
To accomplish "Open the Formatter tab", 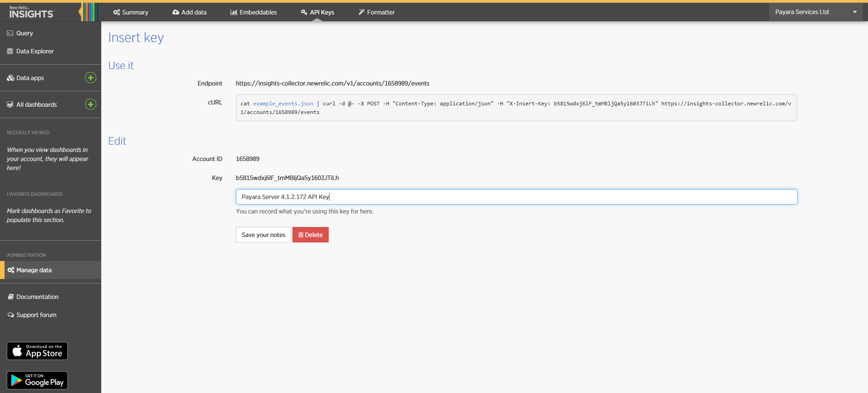I will click(x=377, y=12).
